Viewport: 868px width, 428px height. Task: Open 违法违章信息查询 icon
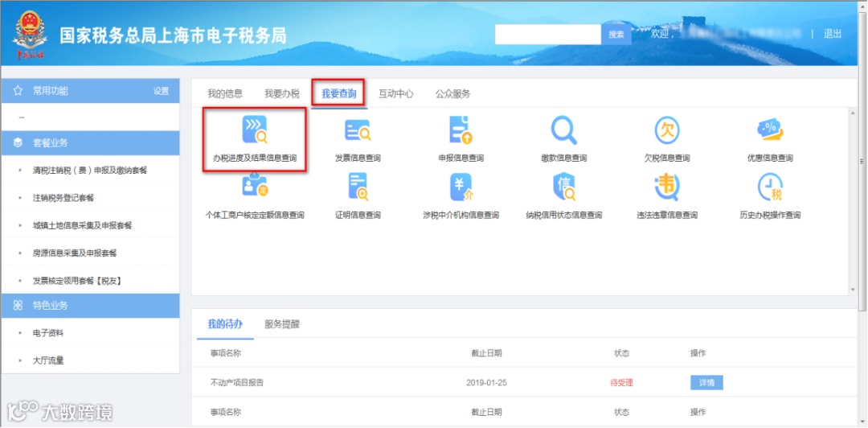coord(666,187)
